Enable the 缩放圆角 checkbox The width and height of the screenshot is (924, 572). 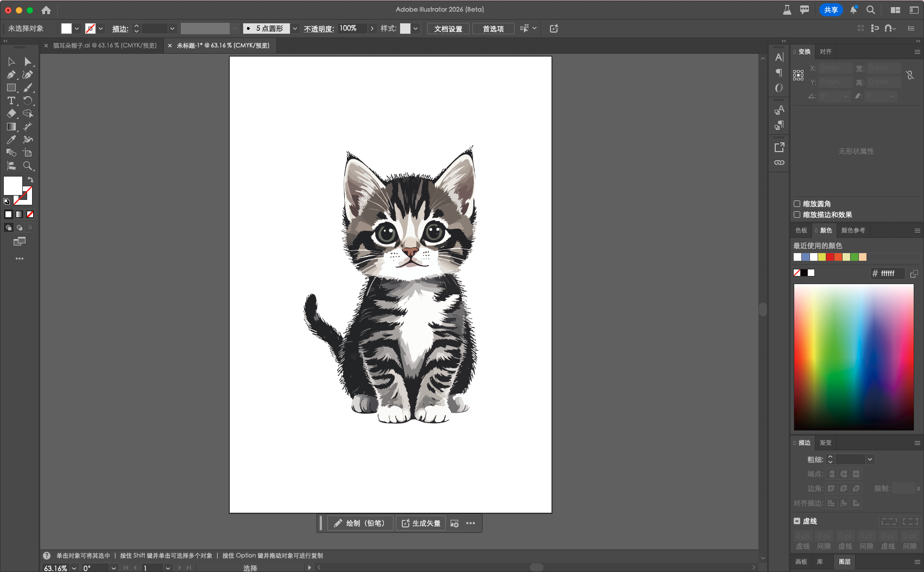[797, 204]
